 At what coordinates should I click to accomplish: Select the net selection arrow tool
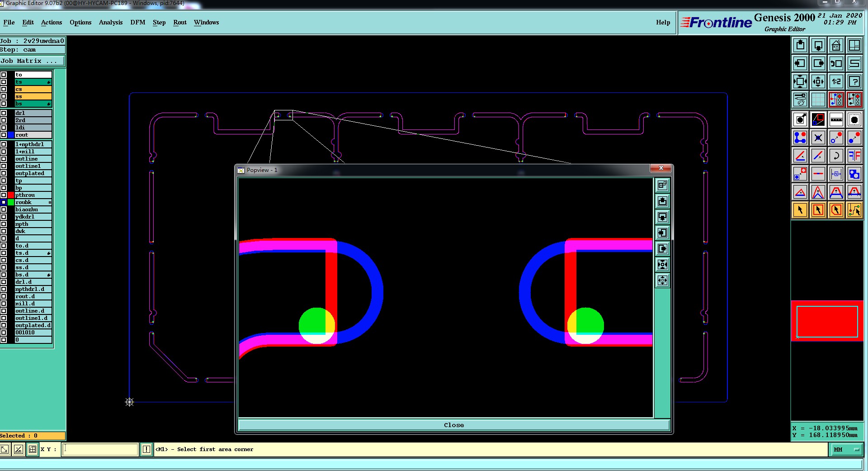[854, 210]
